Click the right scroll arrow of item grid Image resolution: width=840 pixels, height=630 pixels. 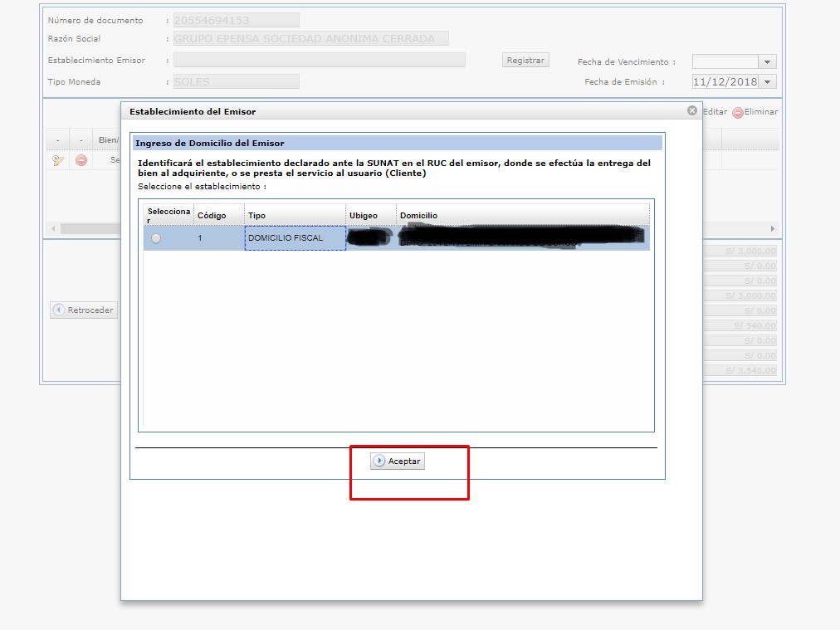click(x=773, y=229)
